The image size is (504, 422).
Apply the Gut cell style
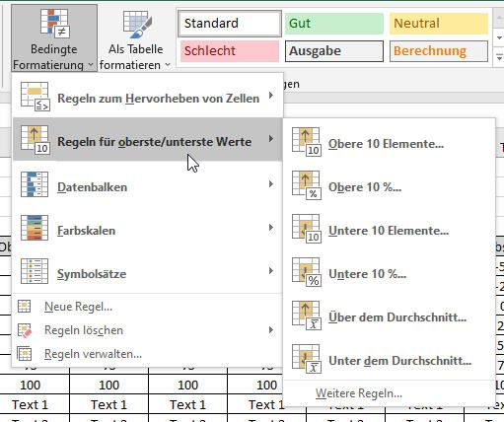333,24
